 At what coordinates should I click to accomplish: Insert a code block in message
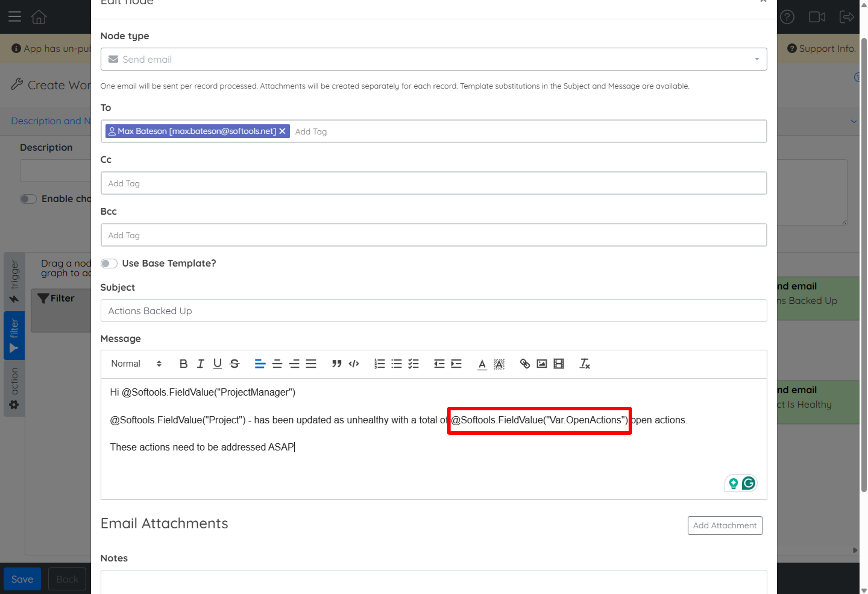coord(354,364)
